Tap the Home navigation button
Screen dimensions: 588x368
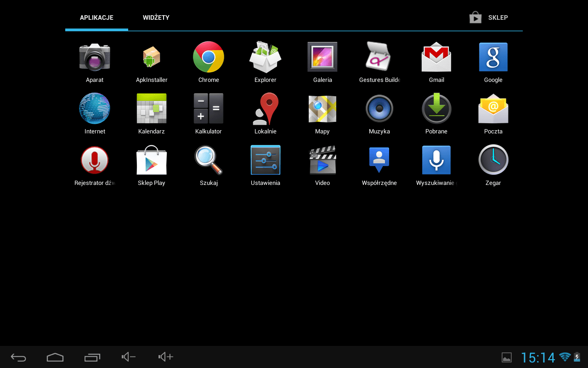coord(55,357)
